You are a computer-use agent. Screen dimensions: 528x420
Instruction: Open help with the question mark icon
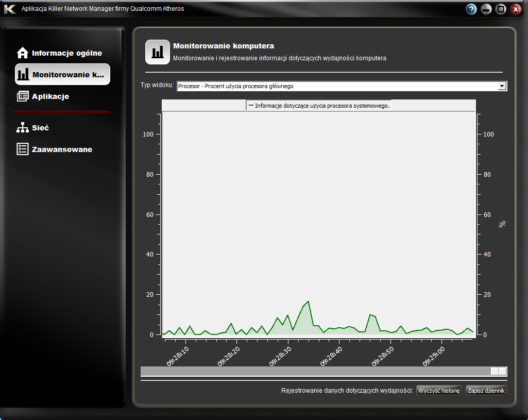[x=471, y=9]
